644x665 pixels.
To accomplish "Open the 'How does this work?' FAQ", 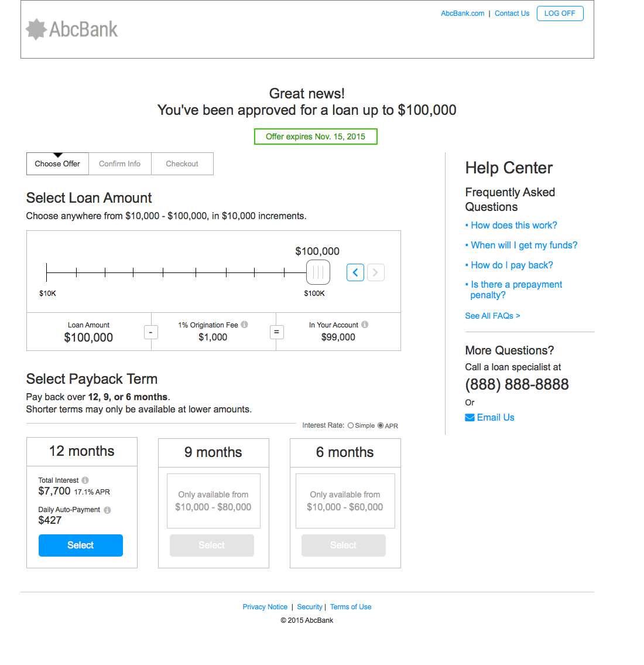I will click(513, 226).
